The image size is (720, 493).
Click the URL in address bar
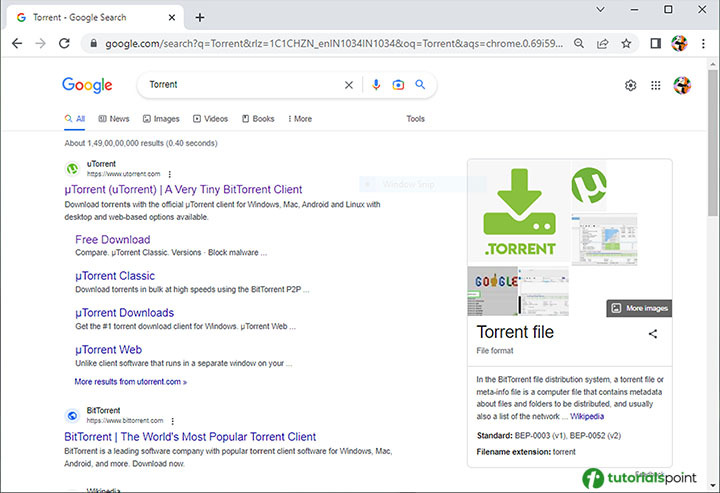334,44
